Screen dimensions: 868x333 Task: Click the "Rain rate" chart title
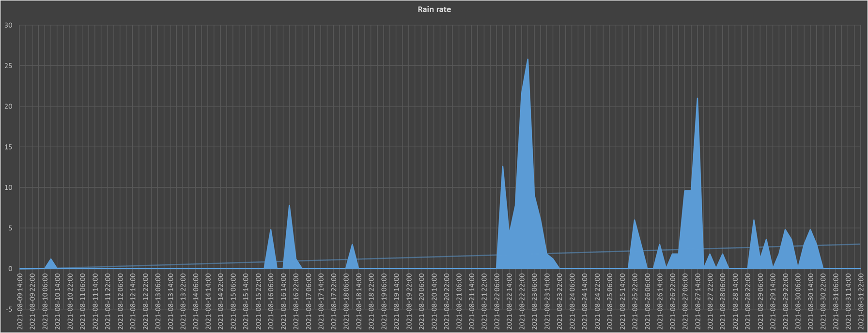point(434,9)
